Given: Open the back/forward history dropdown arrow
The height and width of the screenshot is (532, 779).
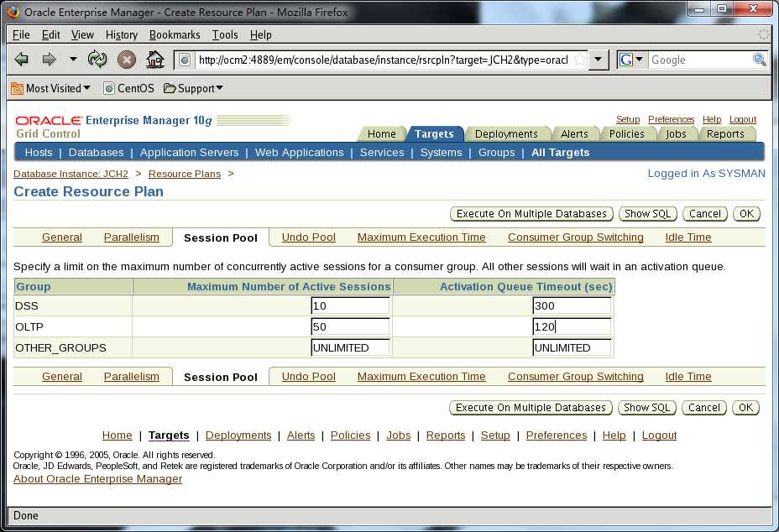Looking at the screenshot, I should (x=73, y=59).
